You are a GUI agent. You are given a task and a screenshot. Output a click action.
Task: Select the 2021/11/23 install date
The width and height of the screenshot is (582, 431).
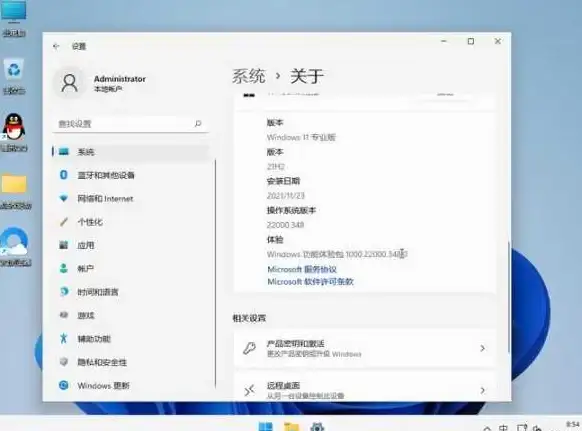tap(285, 196)
